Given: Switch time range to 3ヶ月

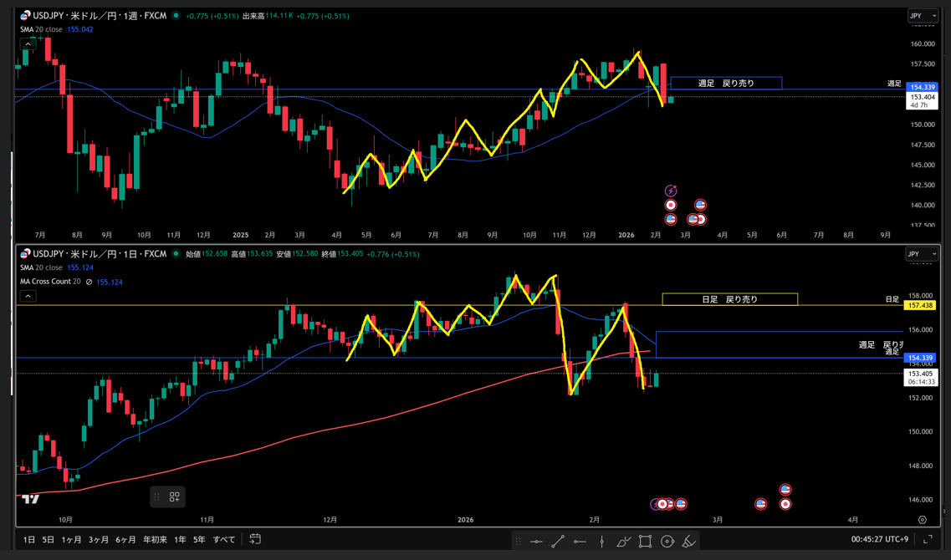Looking at the screenshot, I should tap(99, 540).
